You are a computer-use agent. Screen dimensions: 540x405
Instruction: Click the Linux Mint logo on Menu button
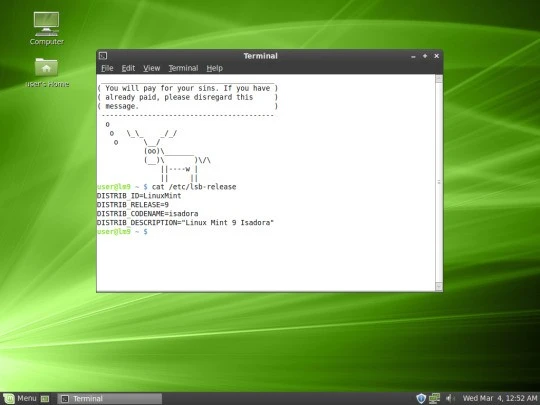point(9,399)
